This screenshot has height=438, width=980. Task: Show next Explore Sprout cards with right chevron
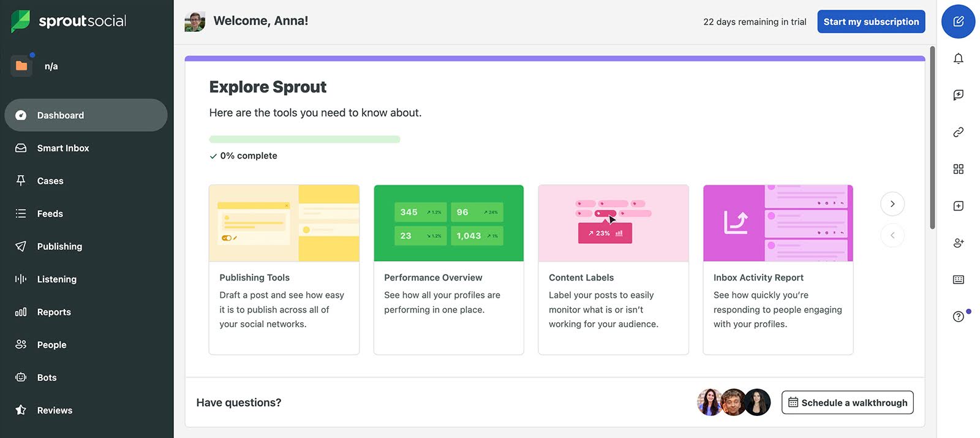(892, 204)
